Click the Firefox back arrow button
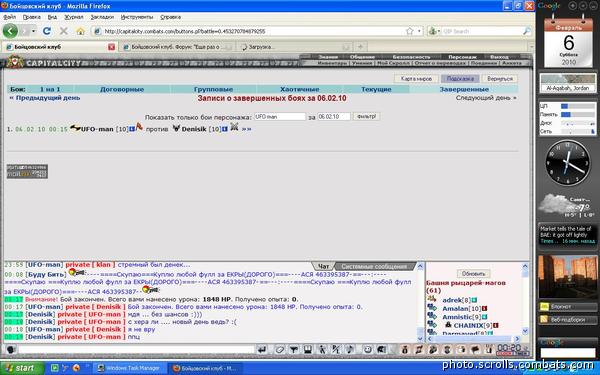The image size is (600, 375). [10, 31]
